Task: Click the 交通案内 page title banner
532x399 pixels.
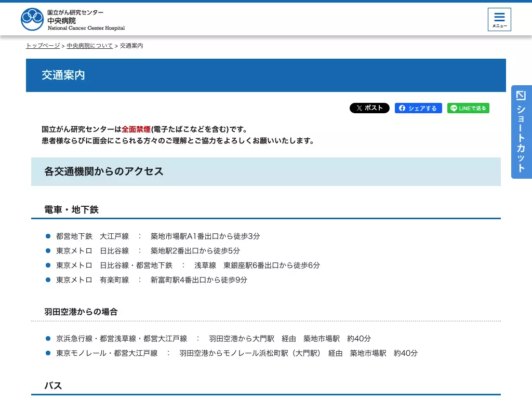Action: (265, 75)
